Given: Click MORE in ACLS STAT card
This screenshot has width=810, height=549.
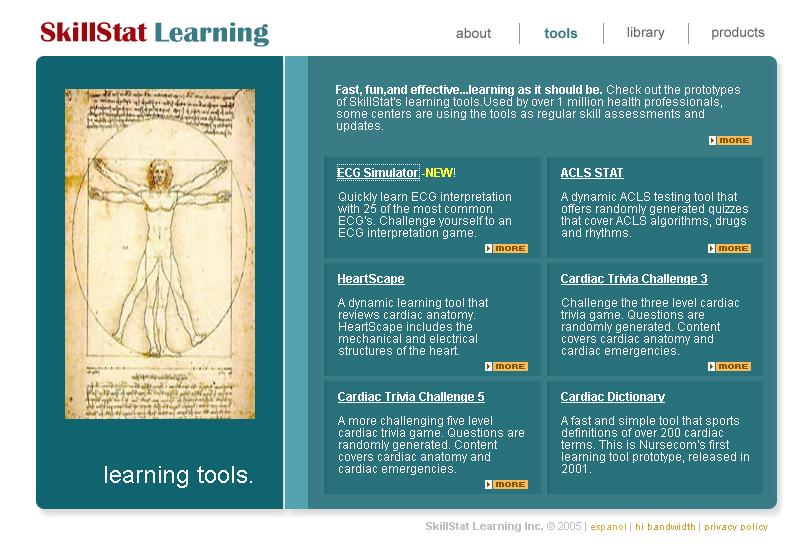Looking at the screenshot, I should coord(729,248).
